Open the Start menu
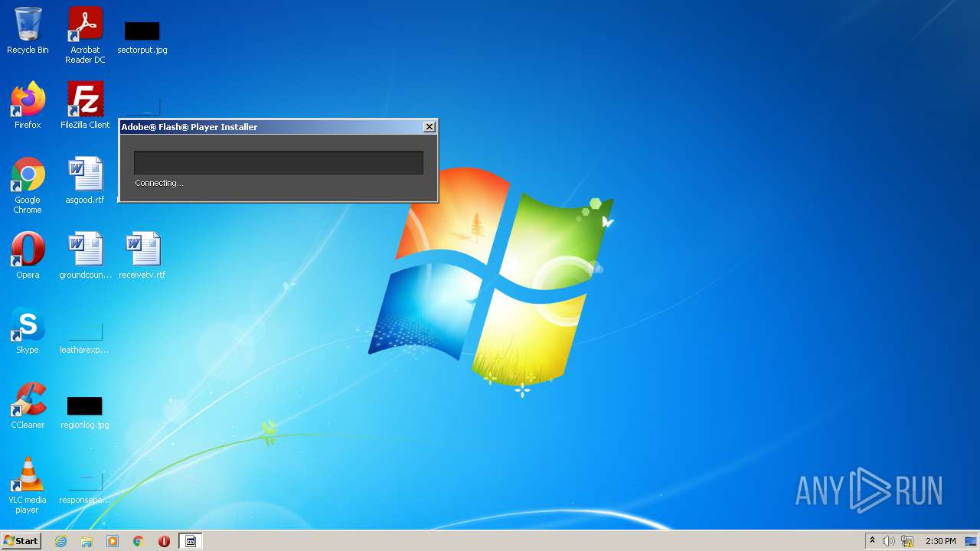Viewport: 980px width, 551px height. pos(21,541)
